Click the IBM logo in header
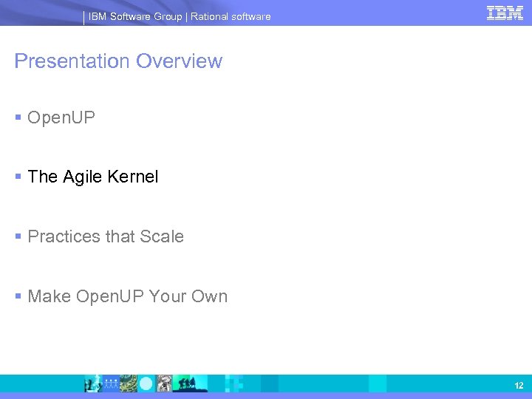This screenshot has width=532, height=399. tap(505, 13)
